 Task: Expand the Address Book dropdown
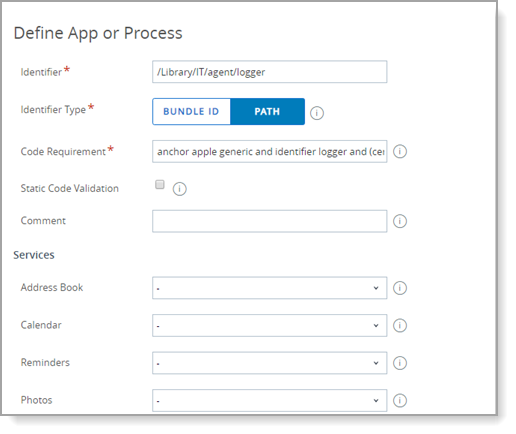[269, 288]
